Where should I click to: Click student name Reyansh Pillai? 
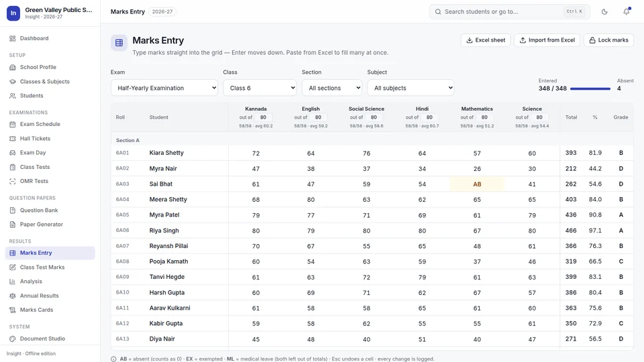169,246
